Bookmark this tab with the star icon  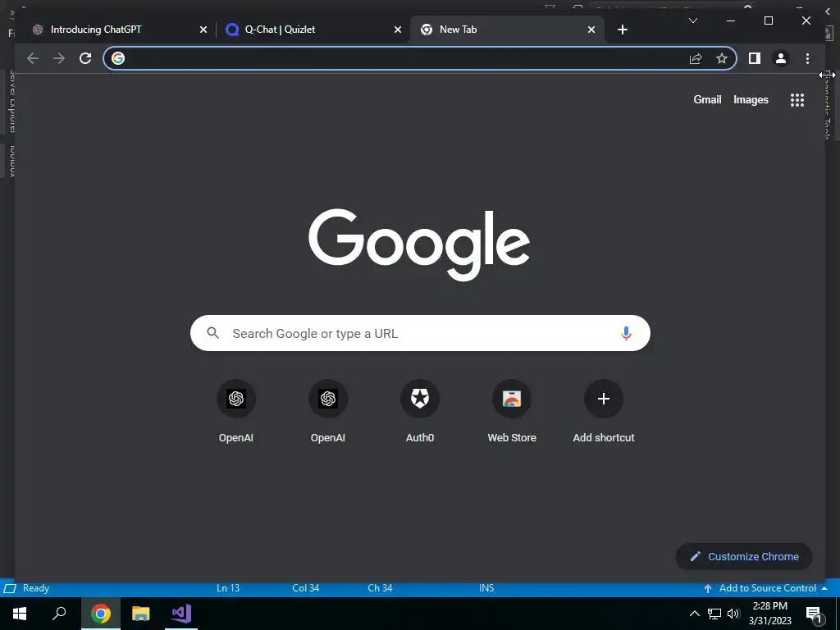click(722, 58)
